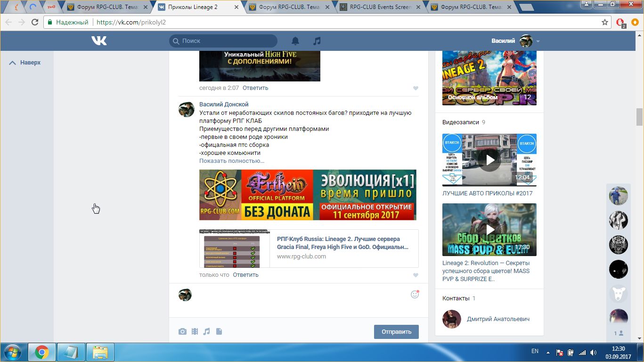Launch Chrome from the taskbar
The width and height of the screenshot is (644, 362).
click(42, 352)
